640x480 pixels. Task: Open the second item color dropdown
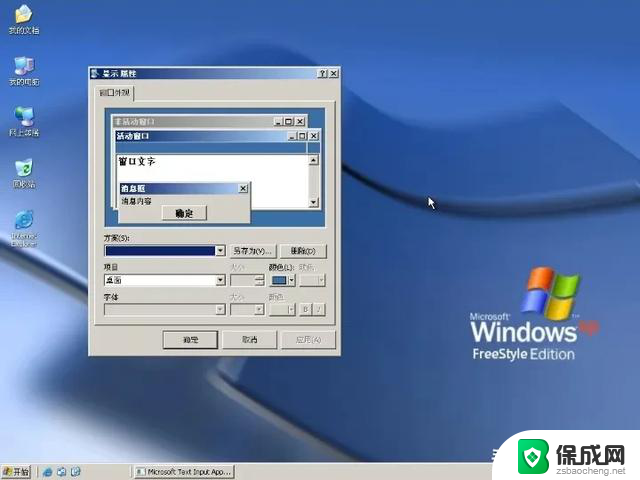312,280
